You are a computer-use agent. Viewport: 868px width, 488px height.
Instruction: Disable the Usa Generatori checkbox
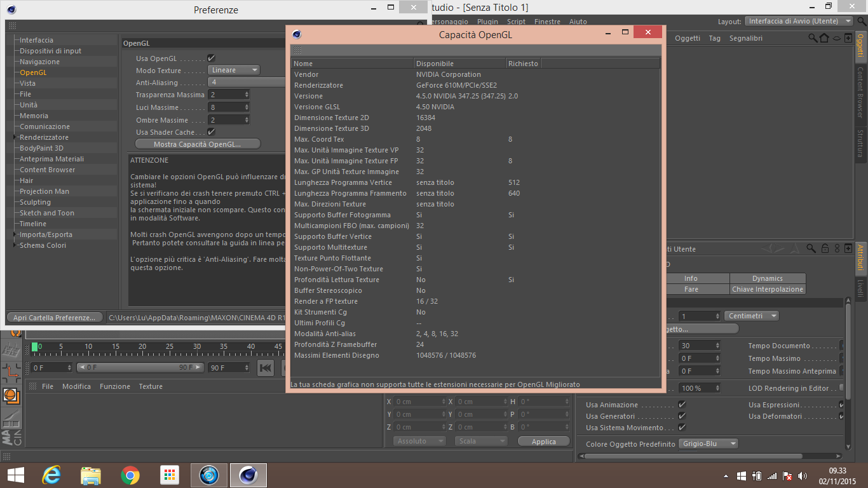pos(682,416)
